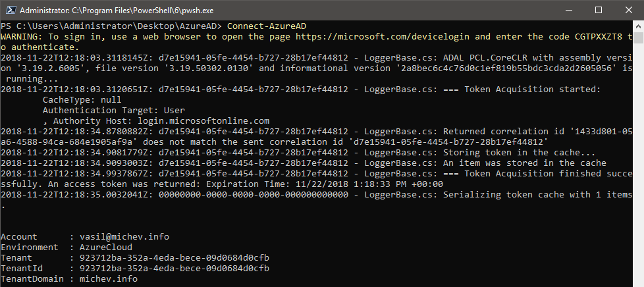Click the window title bar text

(117, 11)
